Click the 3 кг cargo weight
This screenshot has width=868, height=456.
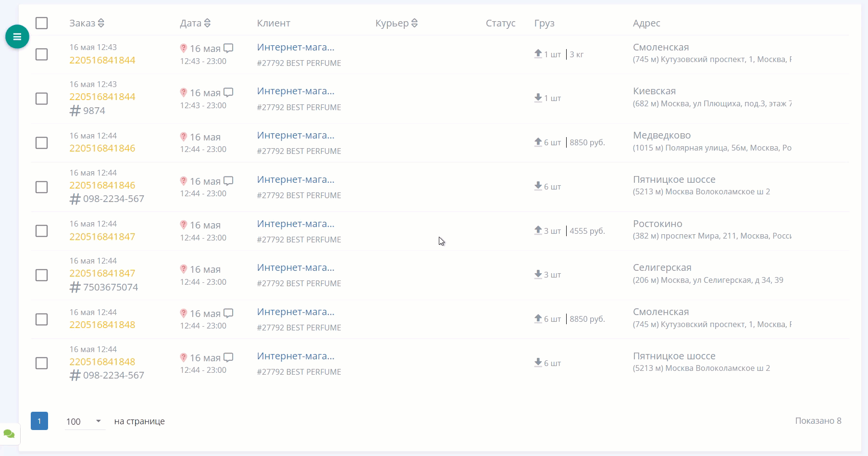click(x=577, y=54)
